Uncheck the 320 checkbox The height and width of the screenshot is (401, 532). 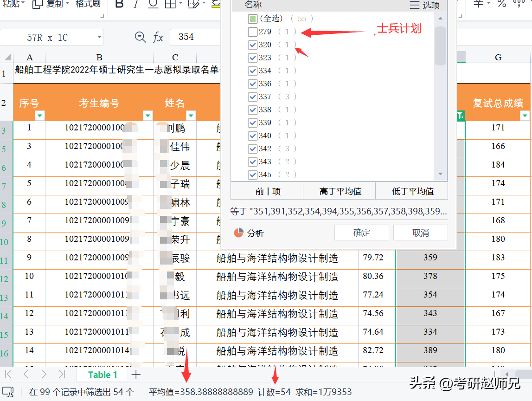coord(252,45)
